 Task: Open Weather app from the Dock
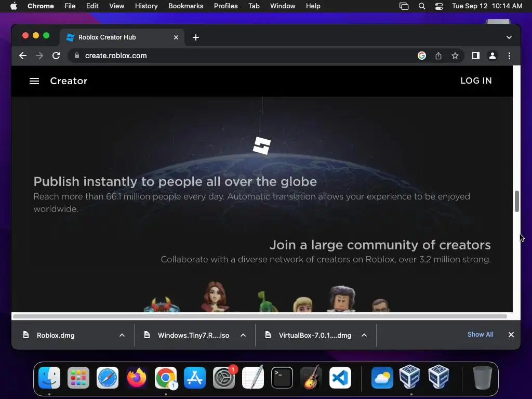(x=382, y=378)
